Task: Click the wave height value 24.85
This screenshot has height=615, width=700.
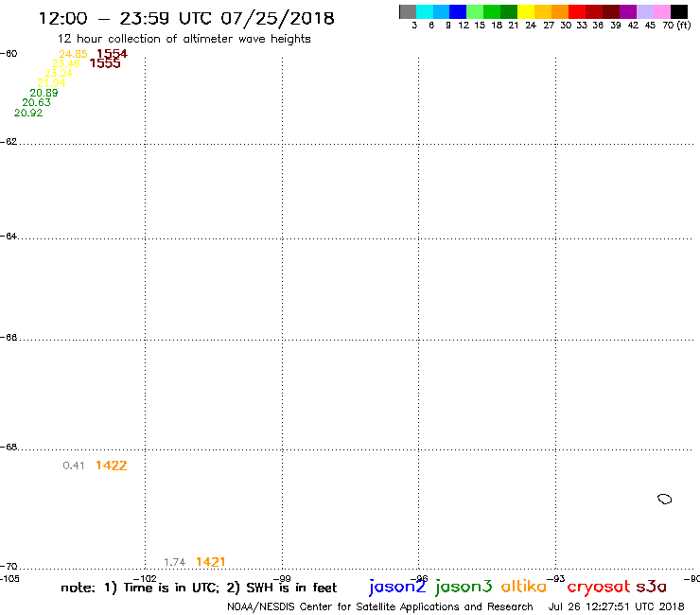Action: (x=73, y=54)
